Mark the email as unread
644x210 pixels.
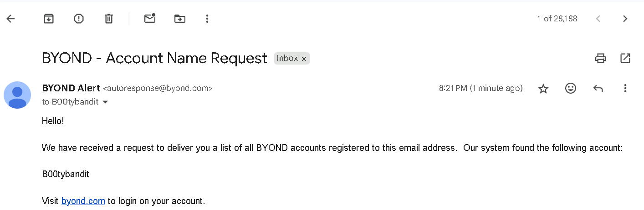tap(150, 19)
